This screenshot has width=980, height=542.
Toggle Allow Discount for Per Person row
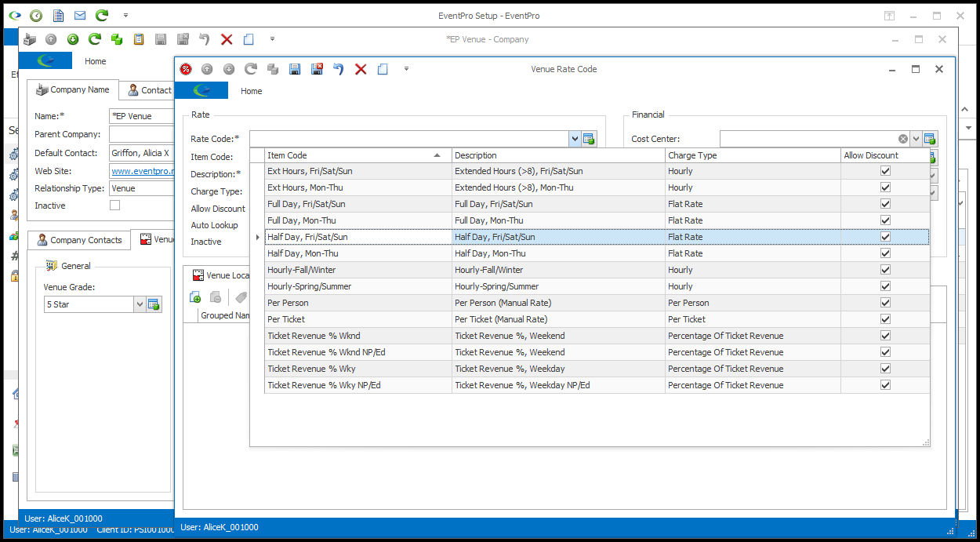click(x=885, y=303)
